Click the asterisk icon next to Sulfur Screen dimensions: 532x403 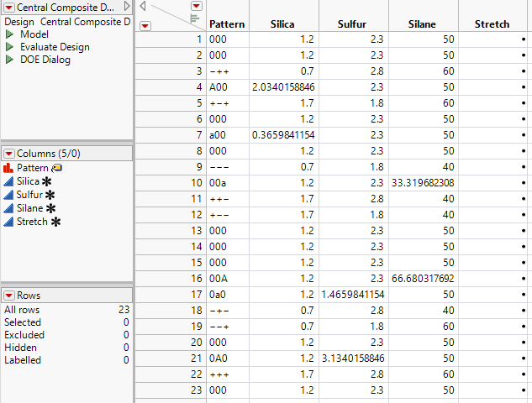point(50,195)
